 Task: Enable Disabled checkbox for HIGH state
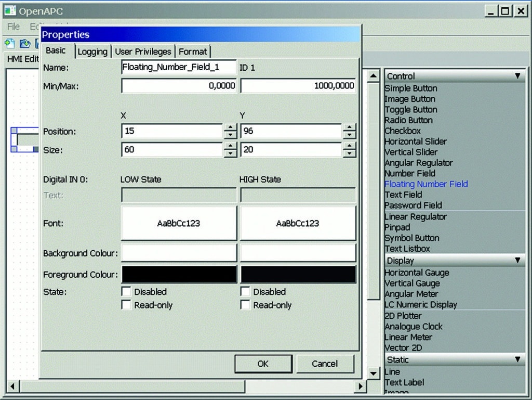pos(245,291)
